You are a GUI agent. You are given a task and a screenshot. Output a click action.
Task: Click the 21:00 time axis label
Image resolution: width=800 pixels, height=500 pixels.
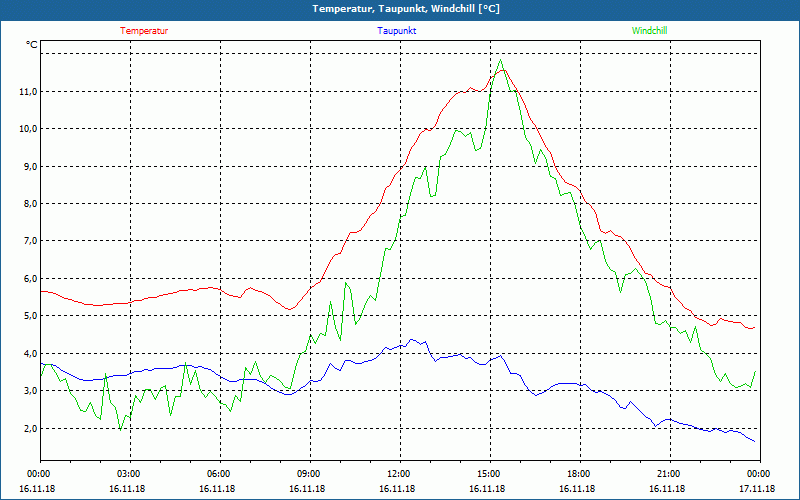click(669, 474)
